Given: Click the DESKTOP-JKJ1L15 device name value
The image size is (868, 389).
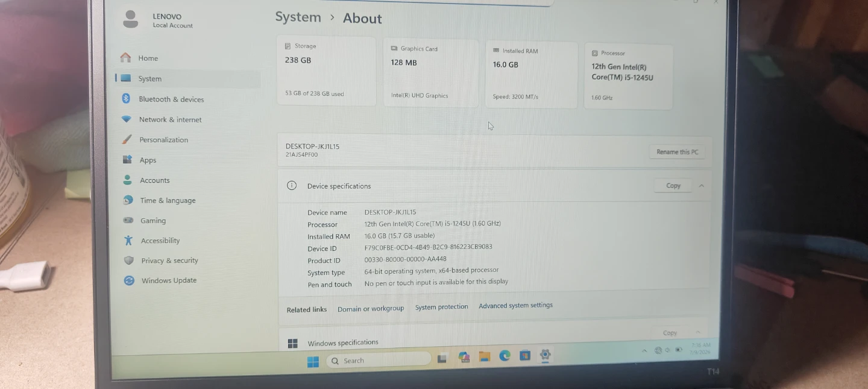Looking at the screenshot, I should (390, 212).
